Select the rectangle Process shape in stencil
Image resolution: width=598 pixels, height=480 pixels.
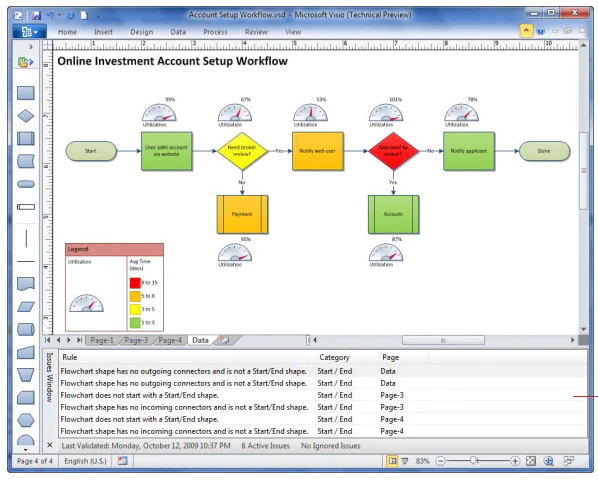(x=26, y=93)
